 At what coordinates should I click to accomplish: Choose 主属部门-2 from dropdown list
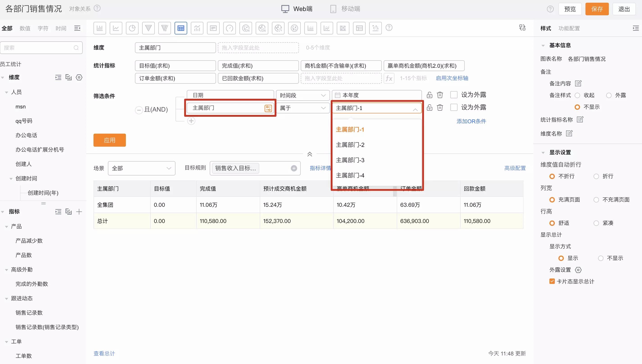(350, 145)
